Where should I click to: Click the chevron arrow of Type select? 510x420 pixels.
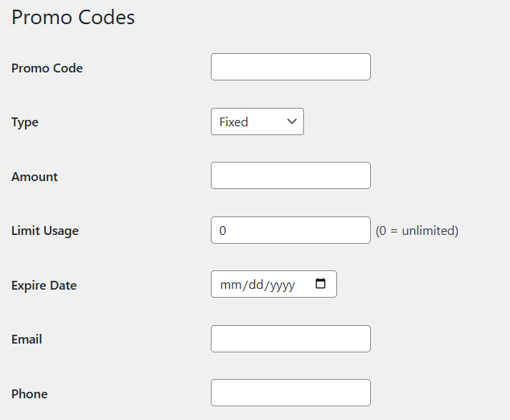[291, 121]
